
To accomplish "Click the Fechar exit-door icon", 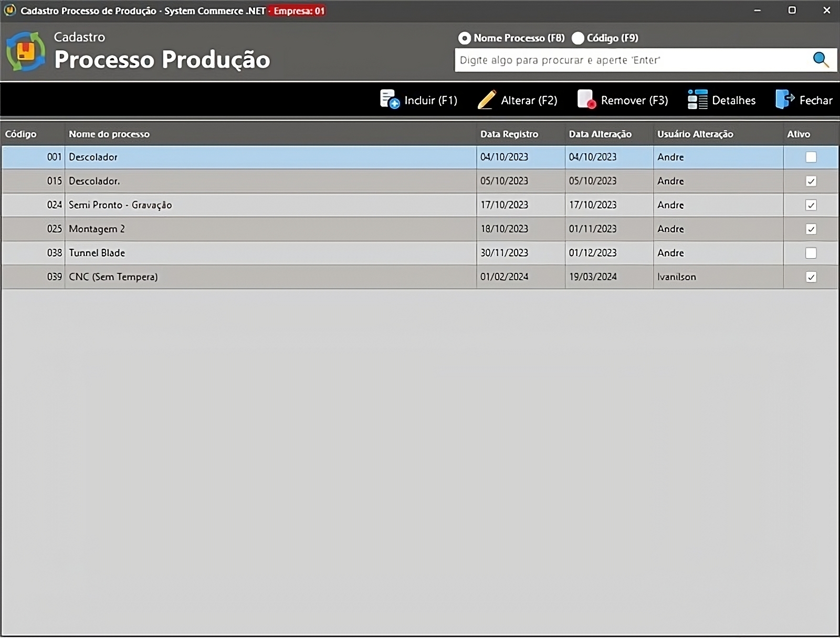I will [x=785, y=99].
